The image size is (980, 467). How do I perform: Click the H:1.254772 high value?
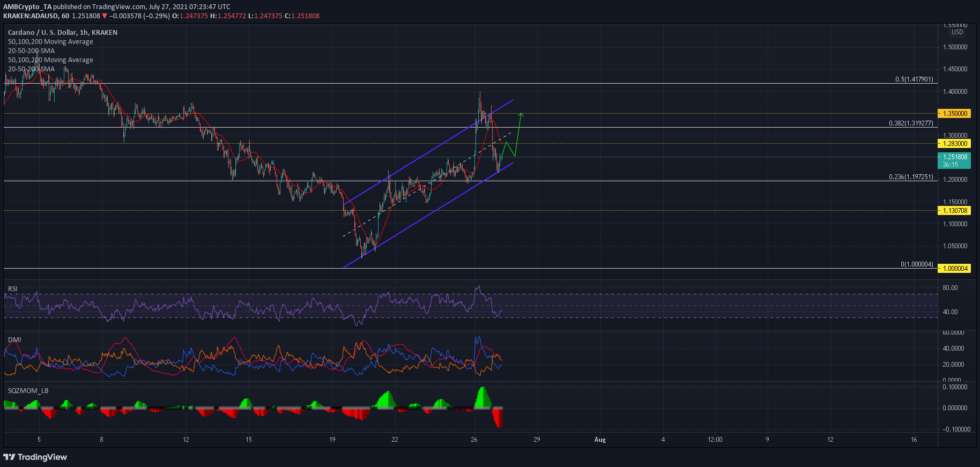pos(228,16)
